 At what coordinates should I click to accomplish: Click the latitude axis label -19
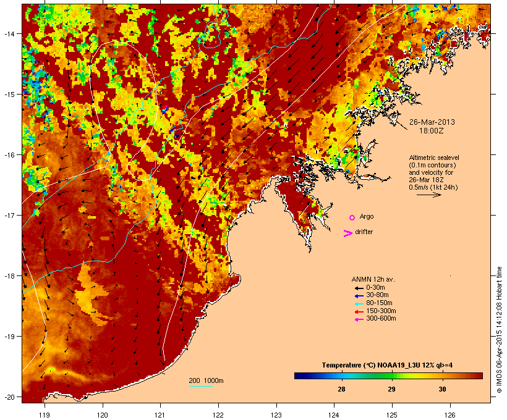point(9,337)
